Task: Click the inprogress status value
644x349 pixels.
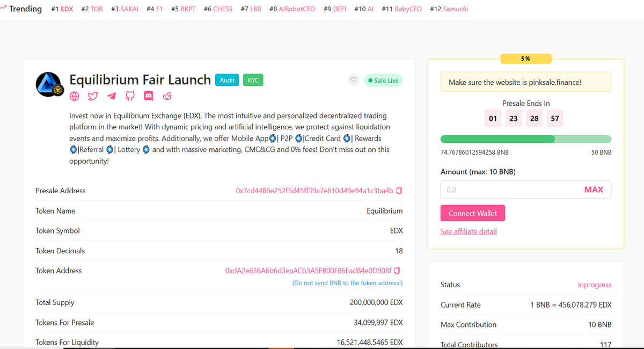Action: pyautogui.click(x=595, y=285)
